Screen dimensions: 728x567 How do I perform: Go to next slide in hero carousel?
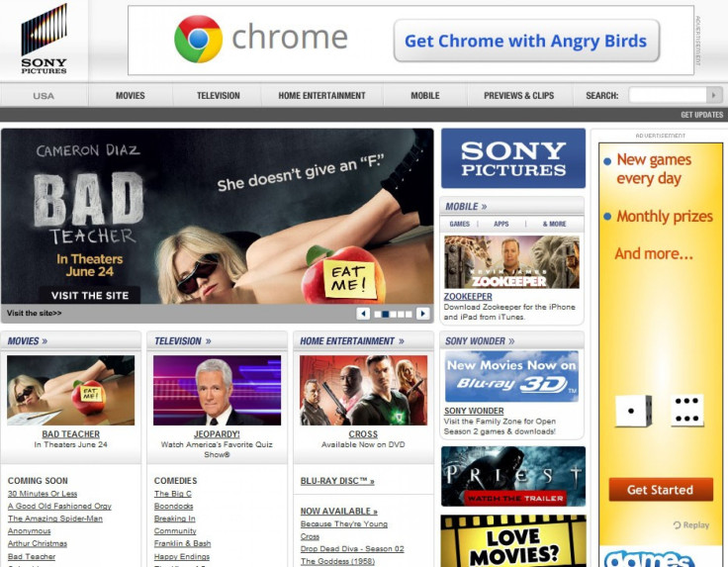point(422,314)
